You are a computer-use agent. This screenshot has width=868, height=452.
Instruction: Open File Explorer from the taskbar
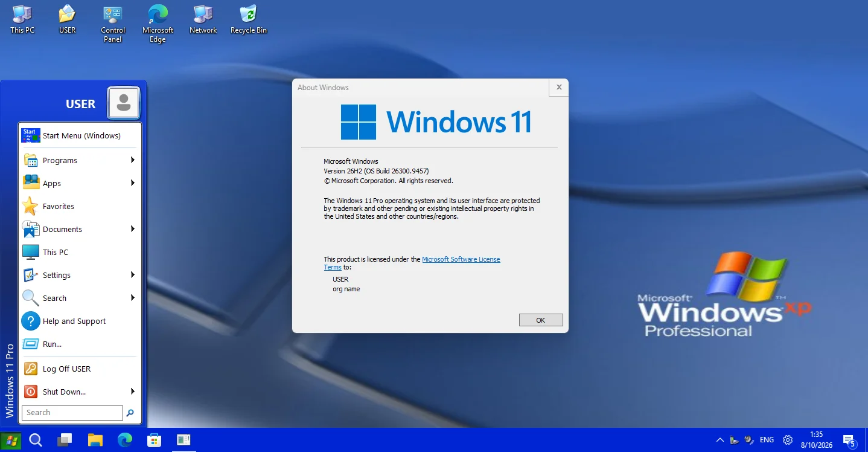pos(95,440)
